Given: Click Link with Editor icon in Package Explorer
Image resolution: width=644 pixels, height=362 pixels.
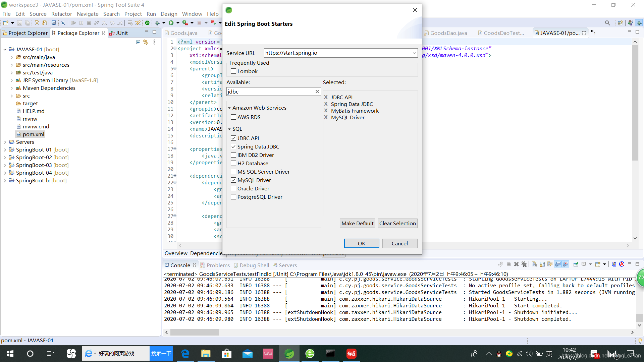Looking at the screenshot, I should (x=146, y=42).
